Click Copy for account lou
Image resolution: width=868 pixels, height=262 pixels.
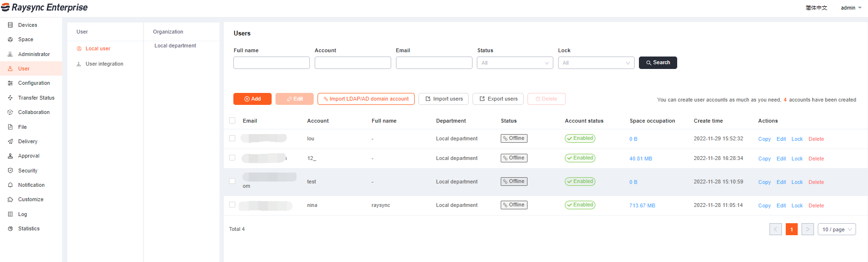tap(764, 139)
